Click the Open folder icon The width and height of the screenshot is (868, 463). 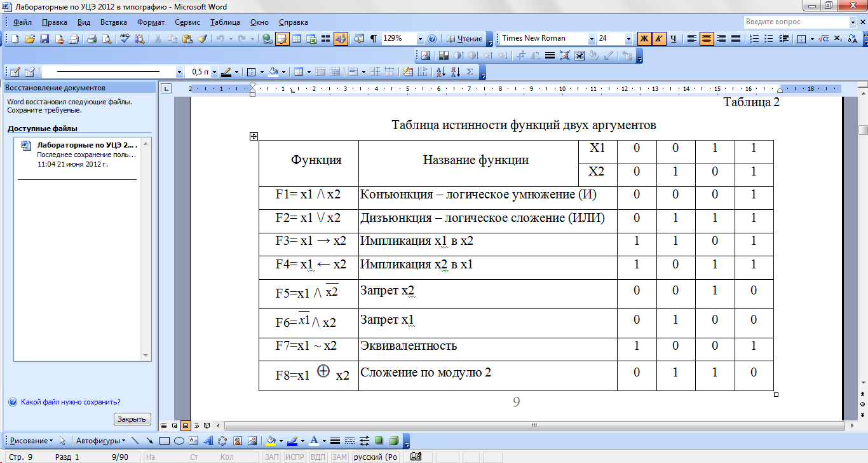coord(29,39)
